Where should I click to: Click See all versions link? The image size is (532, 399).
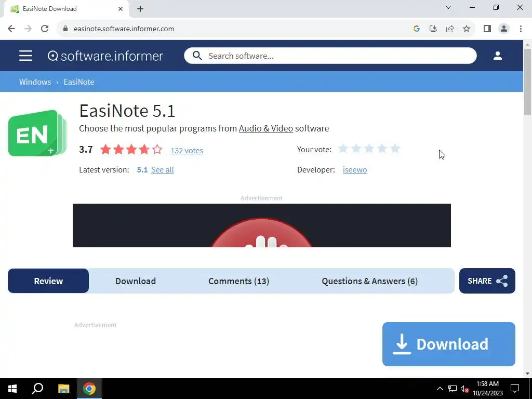tap(162, 170)
